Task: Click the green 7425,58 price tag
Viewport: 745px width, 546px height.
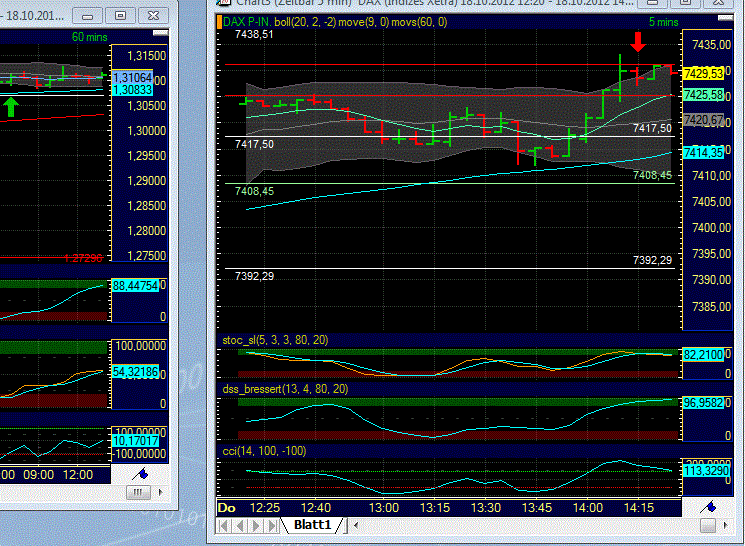Action: coord(703,95)
